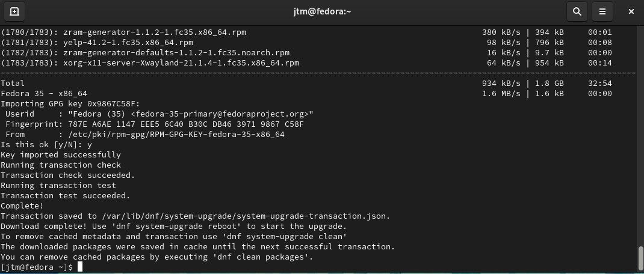Screen dimensions: 644x274
Task: Open the terminal search icon
Action: point(577,11)
